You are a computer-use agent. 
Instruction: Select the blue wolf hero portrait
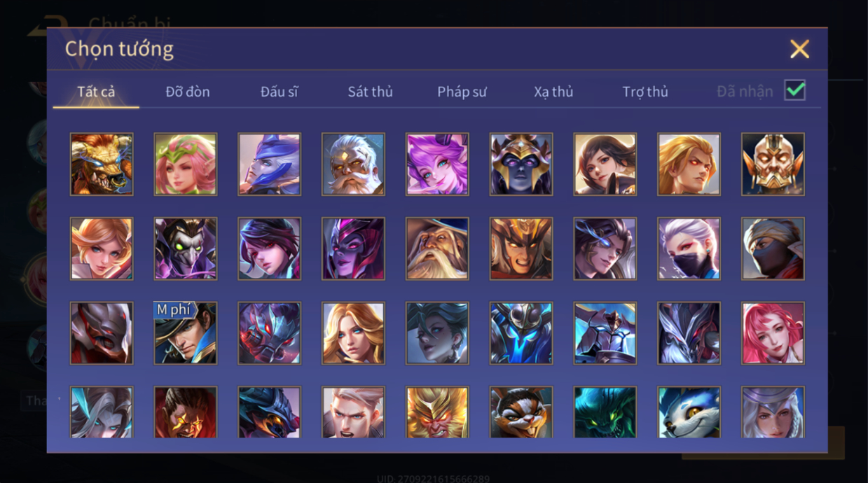(689, 412)
